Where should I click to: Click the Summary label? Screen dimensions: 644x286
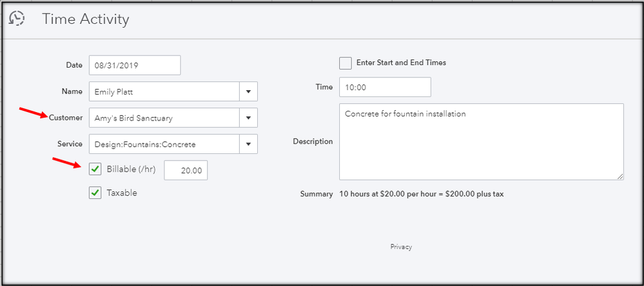pyautogui.click(x=317, y=194)
